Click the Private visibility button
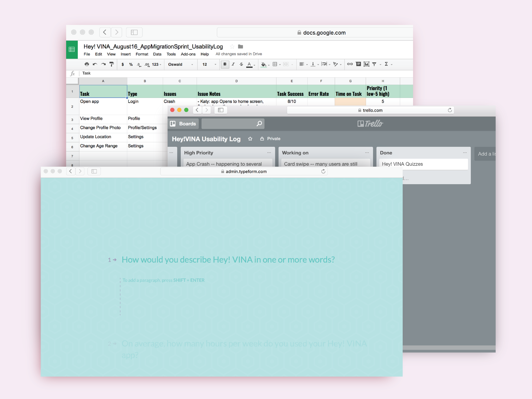Screen dimensions: 532x399 (270, 139)
